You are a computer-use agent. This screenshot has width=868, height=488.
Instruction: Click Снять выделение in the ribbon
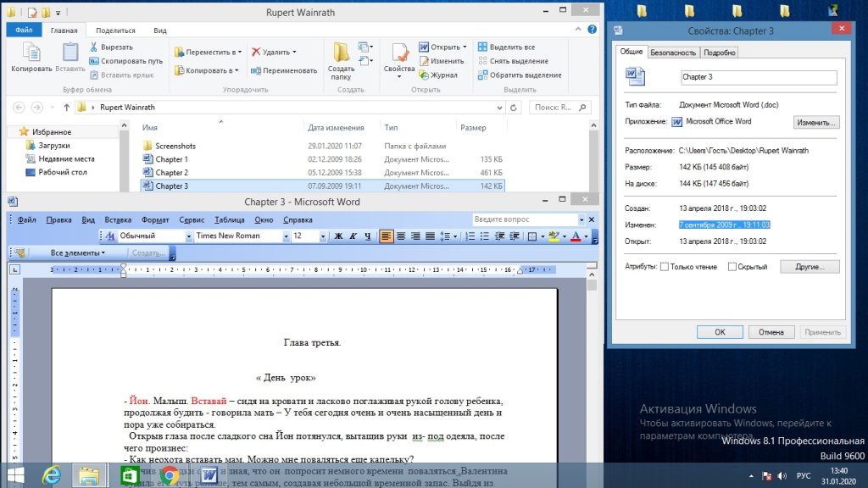click(513, 61)
